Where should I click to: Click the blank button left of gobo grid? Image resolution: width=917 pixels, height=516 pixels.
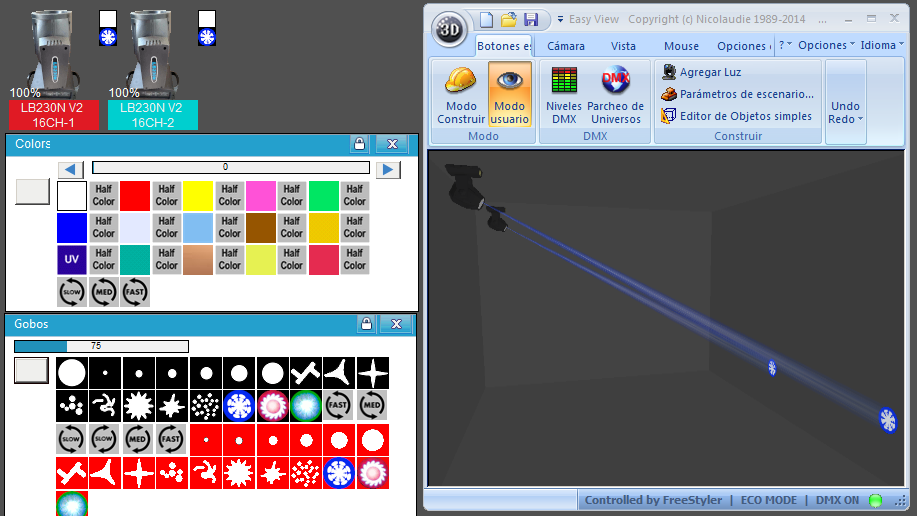pos(31,371)
